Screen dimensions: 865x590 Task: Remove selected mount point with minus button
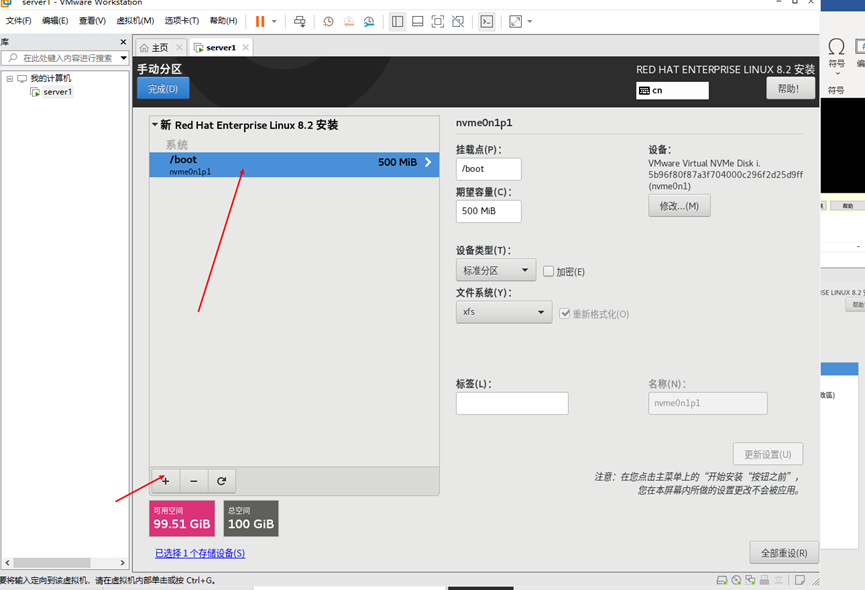point(194,481)
